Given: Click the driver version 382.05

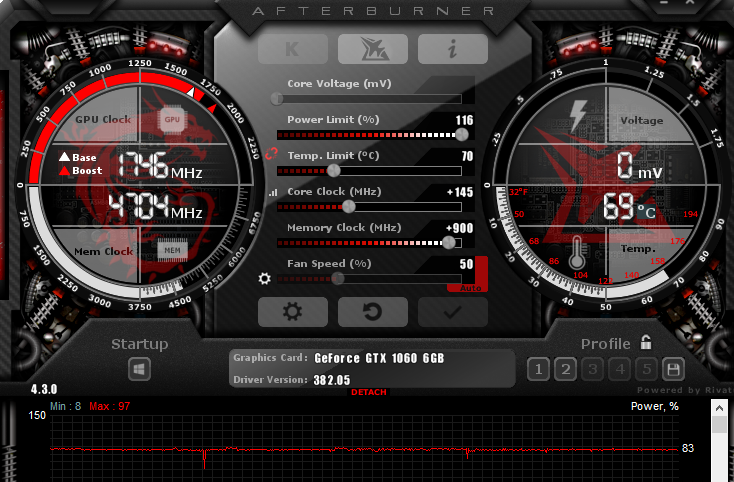Looking at the screenshot, I should (x=332, y=380).
